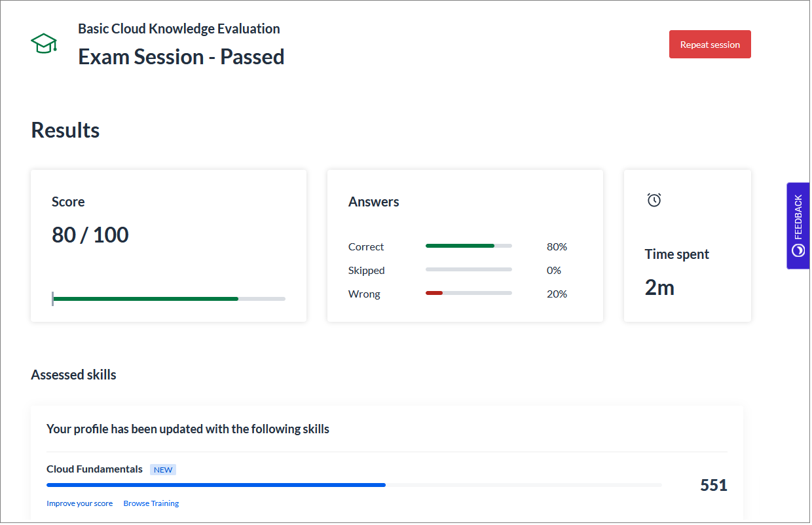Click the 551 skill score

pyautogui.click(x=714, y=485)
